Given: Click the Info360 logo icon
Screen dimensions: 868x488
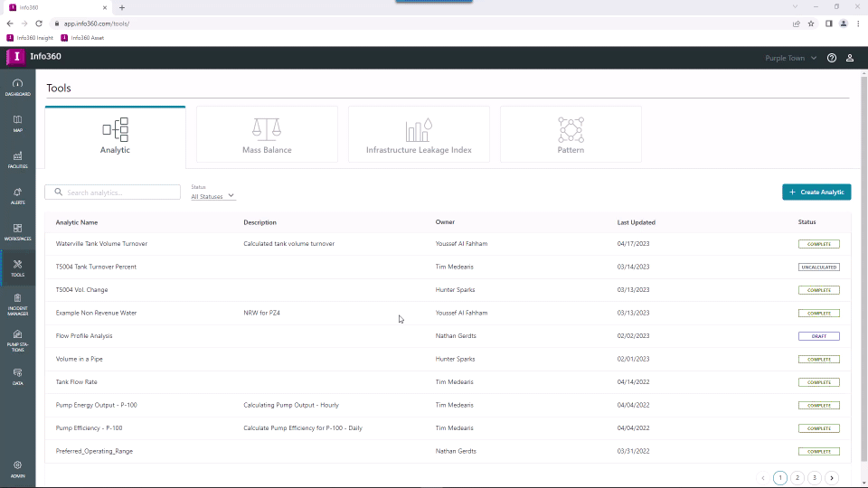Looking at the screenshot, I should [16, 57].
